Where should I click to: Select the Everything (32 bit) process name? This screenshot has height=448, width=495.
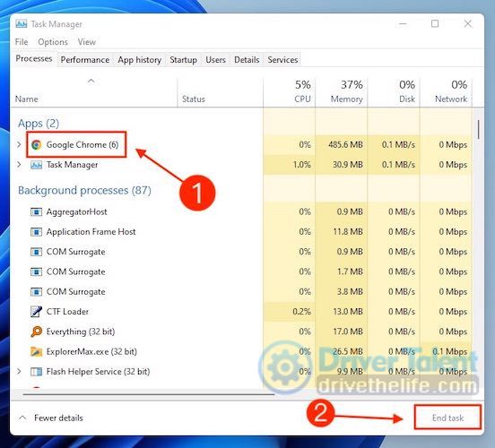[81, 332]
